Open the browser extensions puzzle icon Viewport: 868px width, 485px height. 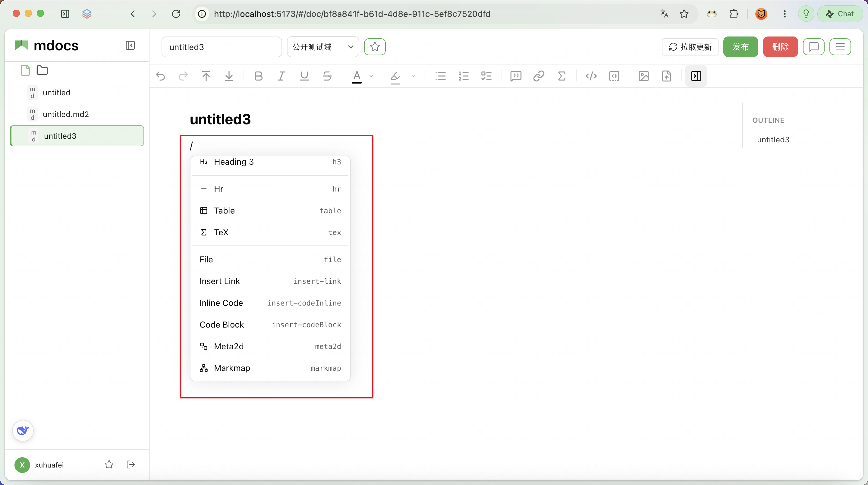[x=734, y=14]
